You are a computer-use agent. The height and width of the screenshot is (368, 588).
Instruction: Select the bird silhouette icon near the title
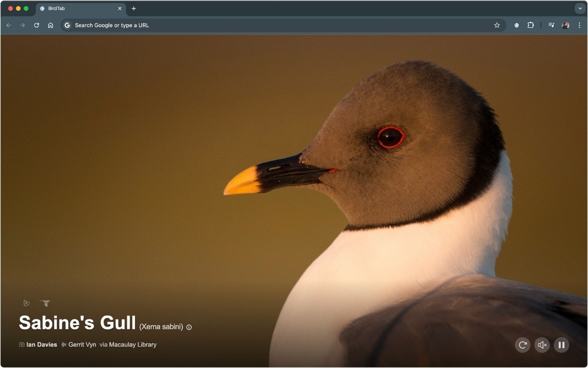(45, 303)
